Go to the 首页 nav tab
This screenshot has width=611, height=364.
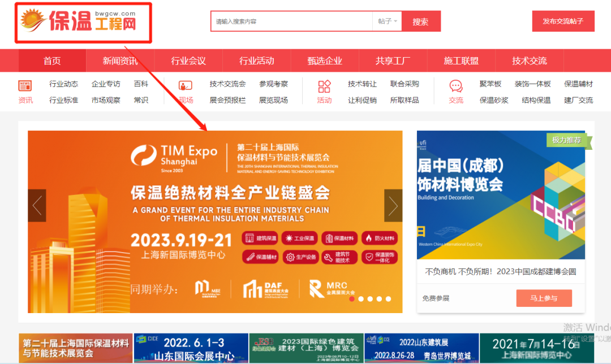click(52, 60)
